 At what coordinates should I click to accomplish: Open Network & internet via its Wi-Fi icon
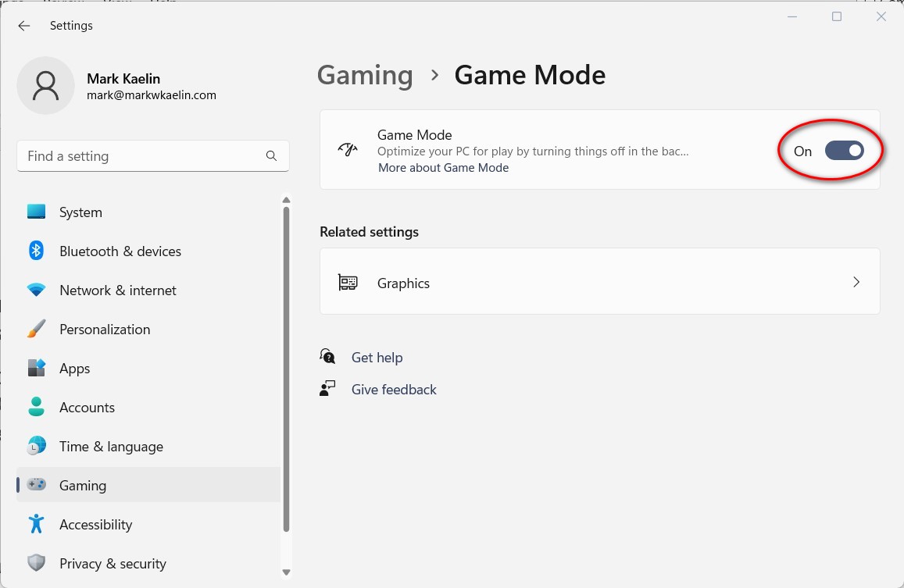pos(36,290)
